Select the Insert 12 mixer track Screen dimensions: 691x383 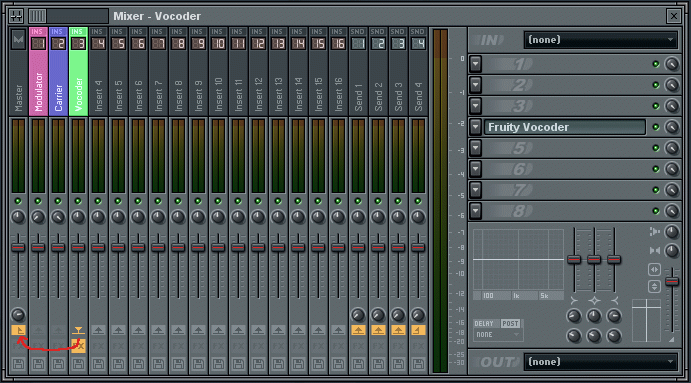(x=258, y=71)
